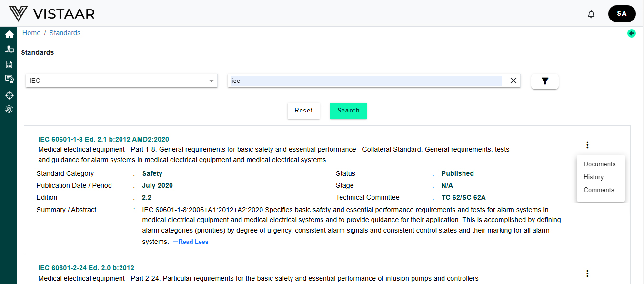This screenshot has width=644, height=284.
Task: Collapse the abstract with Read Less
Action: [191, 242]
